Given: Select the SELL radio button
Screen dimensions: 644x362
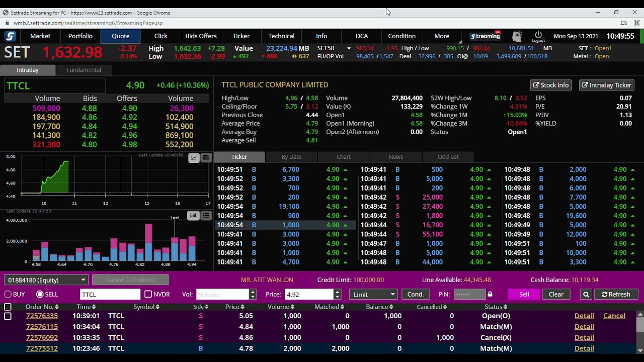Looking at the screenshot, I should click(x=40, y=295).
